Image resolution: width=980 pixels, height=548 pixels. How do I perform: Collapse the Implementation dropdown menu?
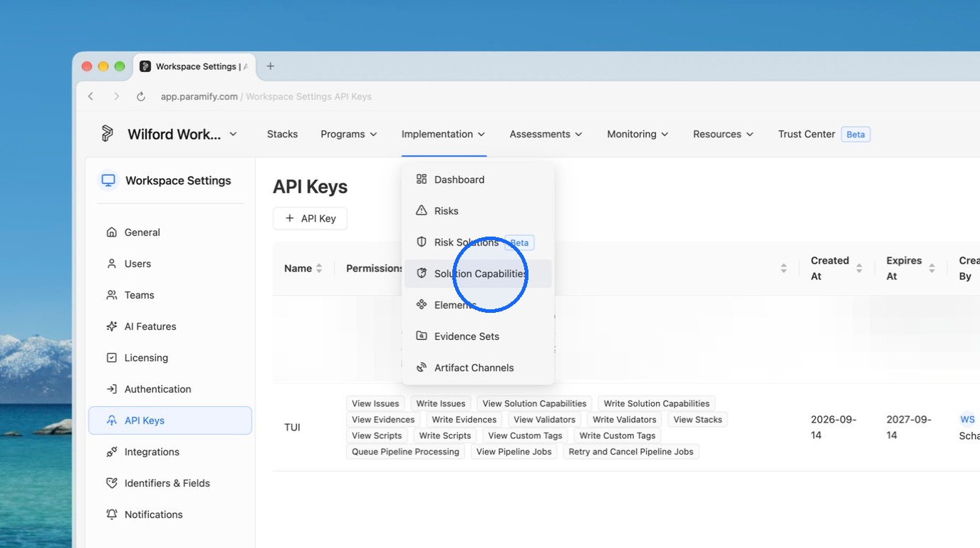444,134
